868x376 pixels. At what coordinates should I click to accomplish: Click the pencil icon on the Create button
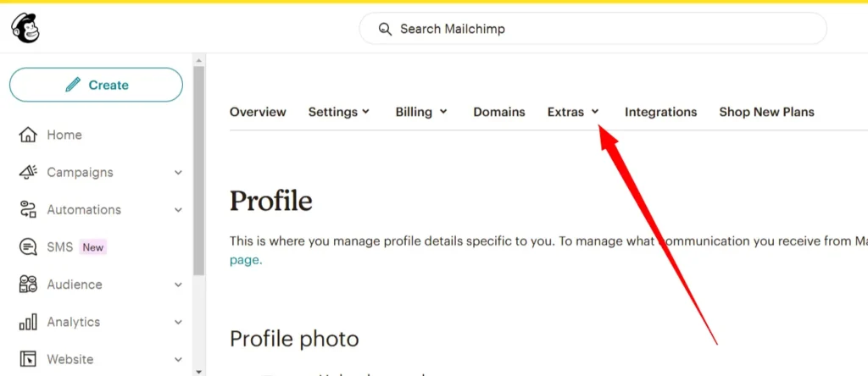point(73,85)
